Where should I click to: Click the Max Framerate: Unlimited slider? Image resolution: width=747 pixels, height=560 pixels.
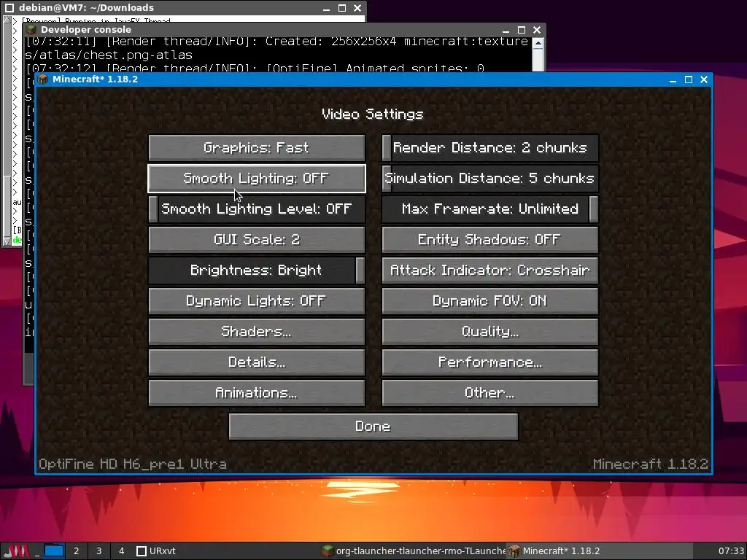(490, 209)
